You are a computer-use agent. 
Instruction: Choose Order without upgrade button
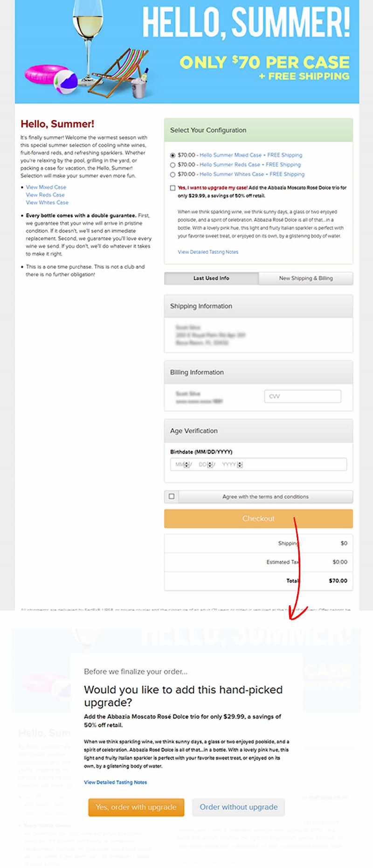(x=238, y=807)
